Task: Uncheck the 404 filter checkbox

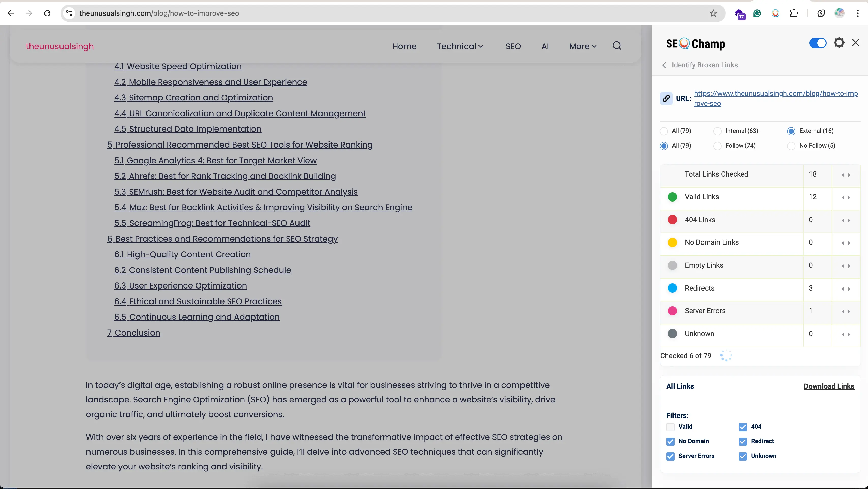Action: point(743,427)
